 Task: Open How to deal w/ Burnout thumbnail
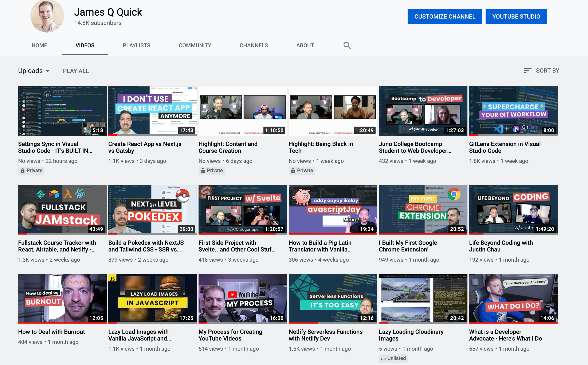[62, 299]
